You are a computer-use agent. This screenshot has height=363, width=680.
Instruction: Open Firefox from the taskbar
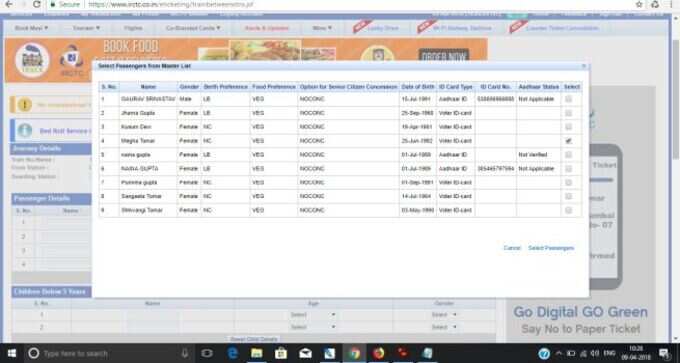pyautogui.click(x=378, y=353)
